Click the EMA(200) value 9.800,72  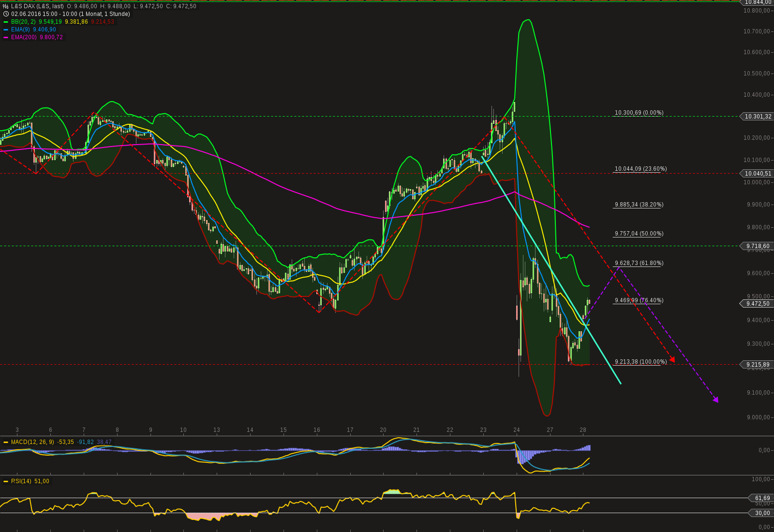pos(51,37)
